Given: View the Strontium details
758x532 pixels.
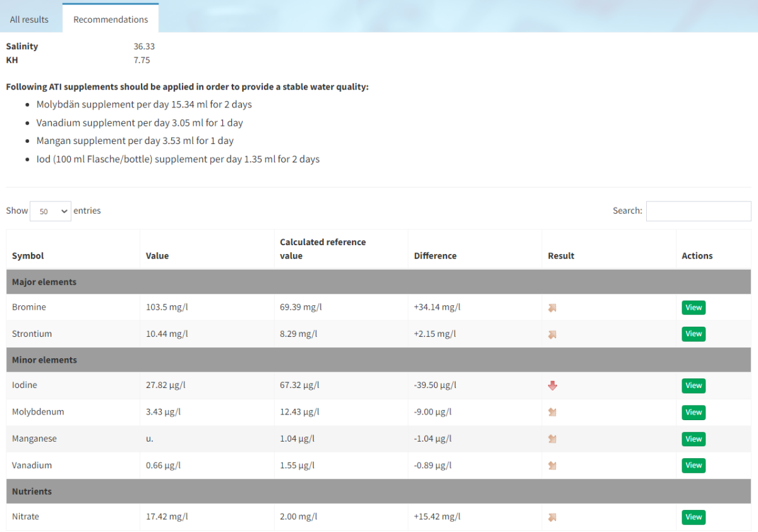Looking at the screenshot, I should pyautogui.click(x=694, y=334).
